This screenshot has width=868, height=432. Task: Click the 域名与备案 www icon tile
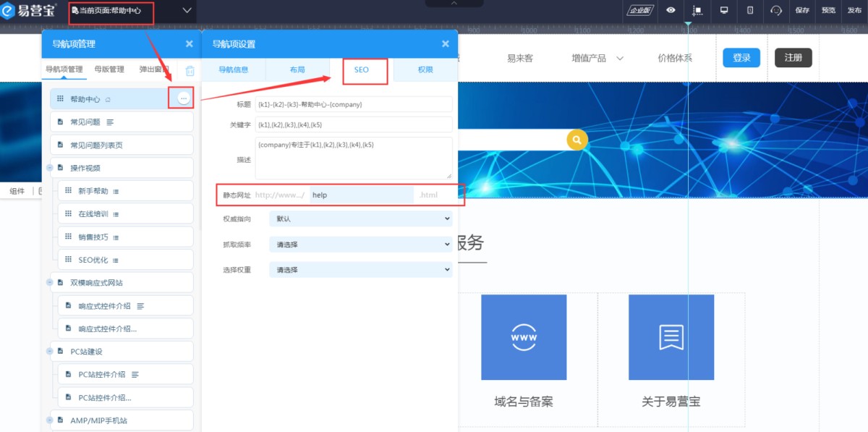click(524, 337)
